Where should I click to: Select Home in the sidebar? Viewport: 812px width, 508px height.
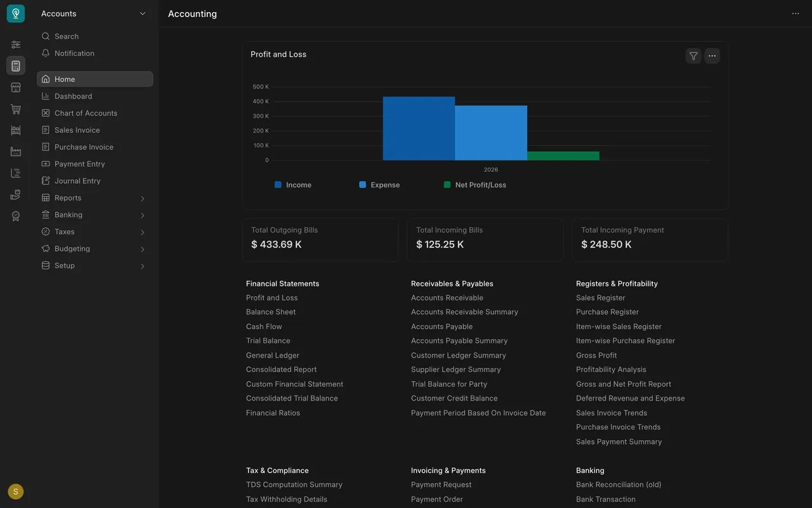click(x=95, y=79)
